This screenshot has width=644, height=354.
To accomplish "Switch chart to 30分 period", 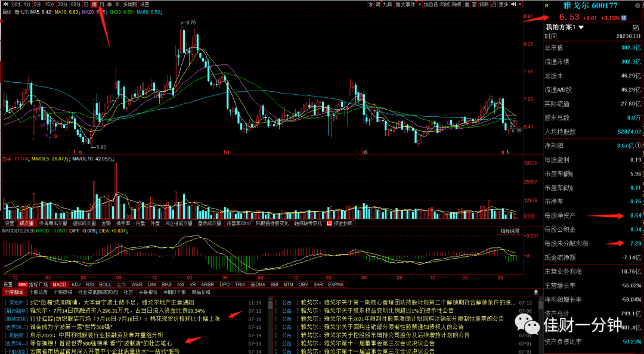I will pyautogui.click(x=63, y=4).
